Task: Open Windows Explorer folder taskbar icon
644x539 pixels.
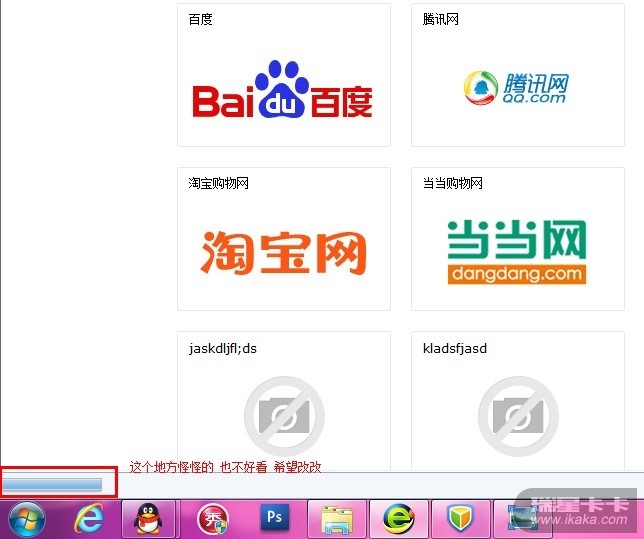Action: coord(337,520)
